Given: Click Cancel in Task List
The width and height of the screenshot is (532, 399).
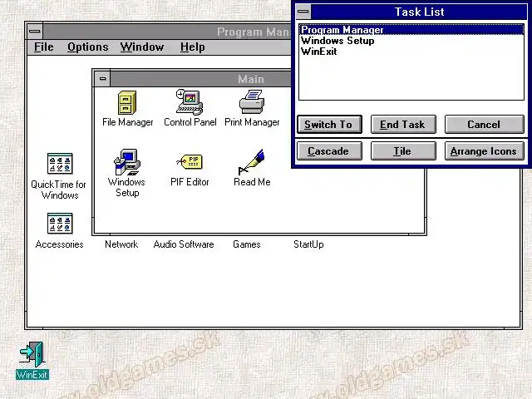Looking at the screenshot, I should [x=484, y=125].
